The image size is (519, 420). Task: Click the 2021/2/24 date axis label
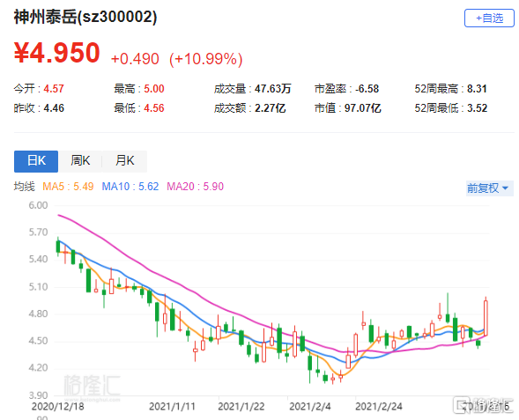coord(379,407)
